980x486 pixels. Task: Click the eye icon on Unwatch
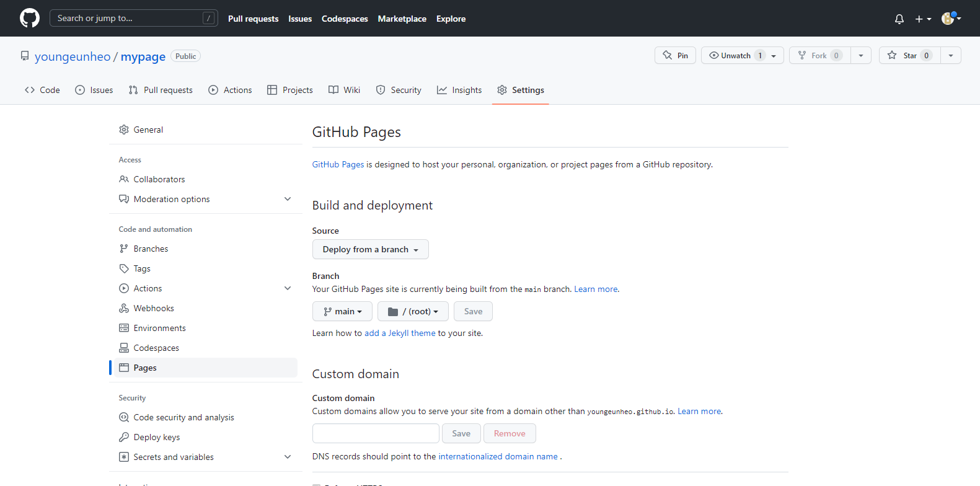point(714,55)
